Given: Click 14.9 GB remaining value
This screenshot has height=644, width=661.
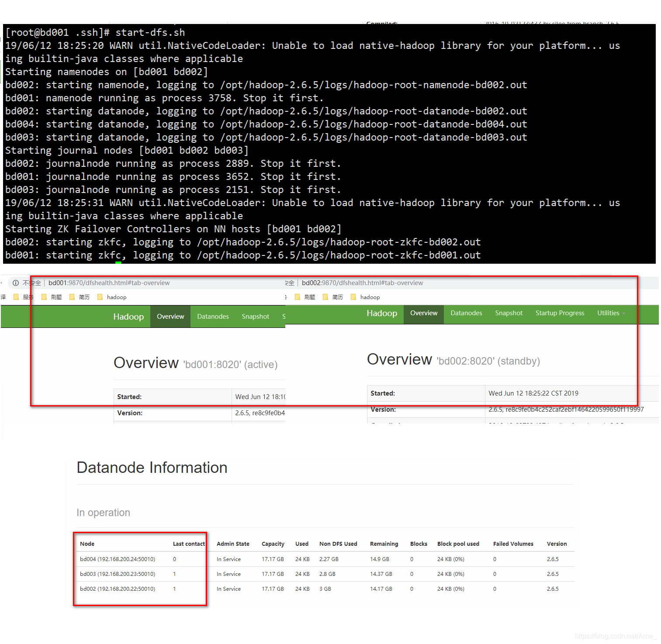Looking at the screenshot, I should (x=380, y=559).
